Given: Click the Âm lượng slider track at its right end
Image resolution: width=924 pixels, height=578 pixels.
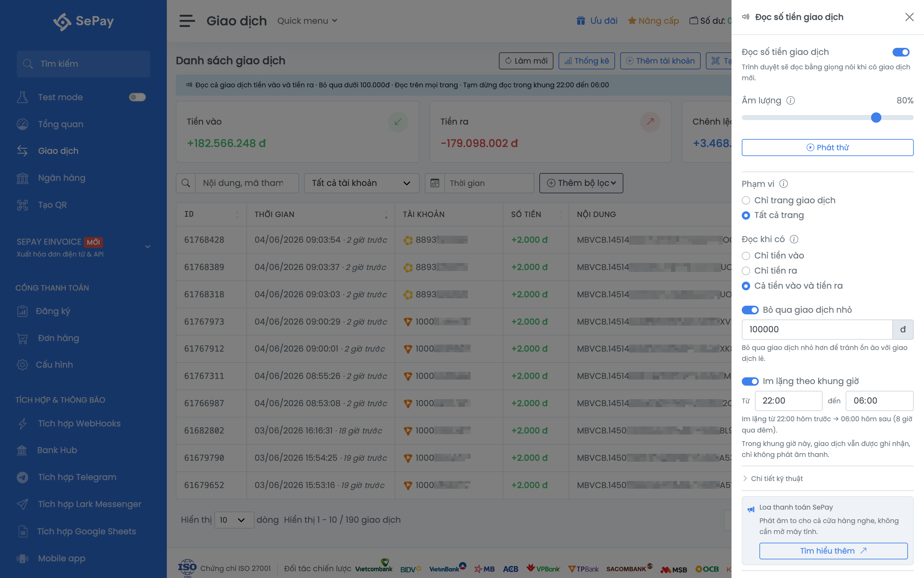Looking at the screenshot, I should point(911,118).
